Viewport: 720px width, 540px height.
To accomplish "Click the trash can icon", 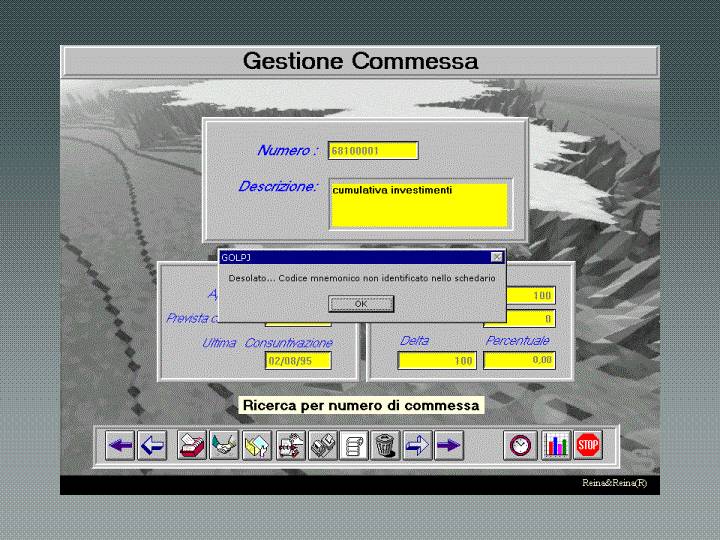I will click(x=385, y=446).
